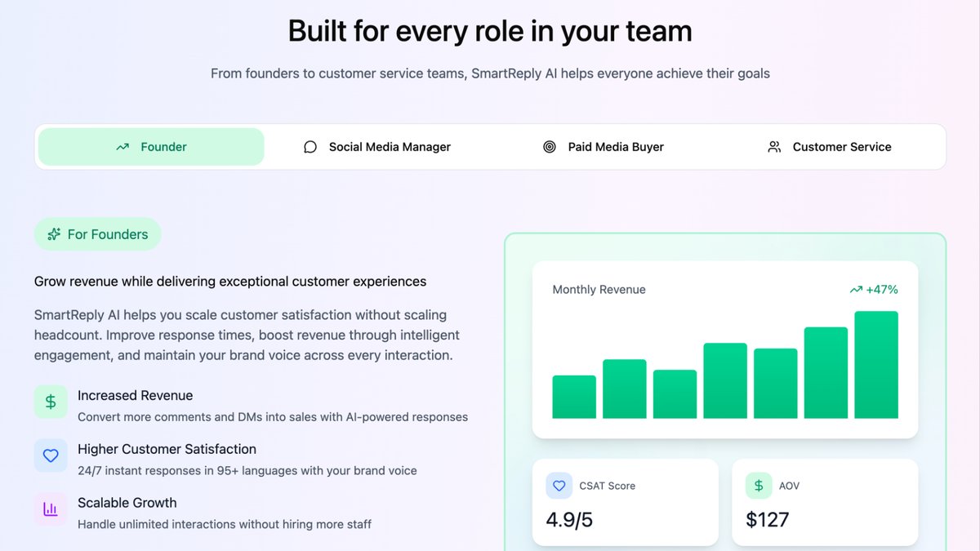Click the CSAT Score label
This screenshot has width=980, height=551.
tap(608, 486)
